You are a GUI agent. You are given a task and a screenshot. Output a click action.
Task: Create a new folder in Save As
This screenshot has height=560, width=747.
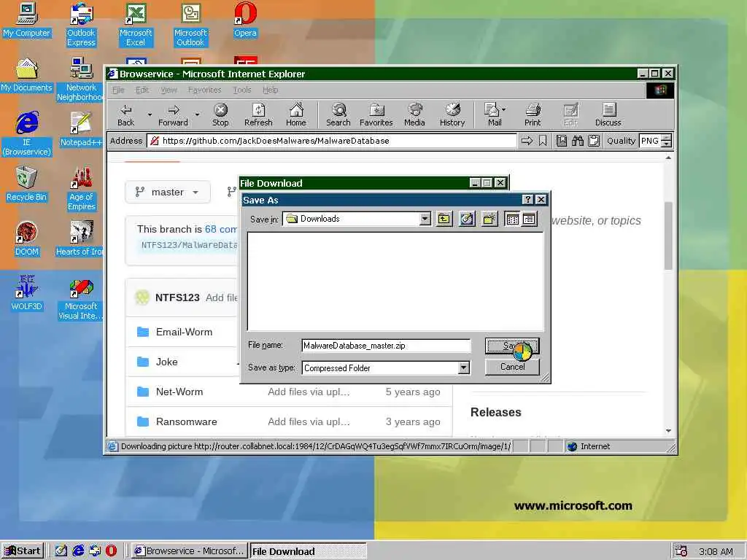[489, 219]
